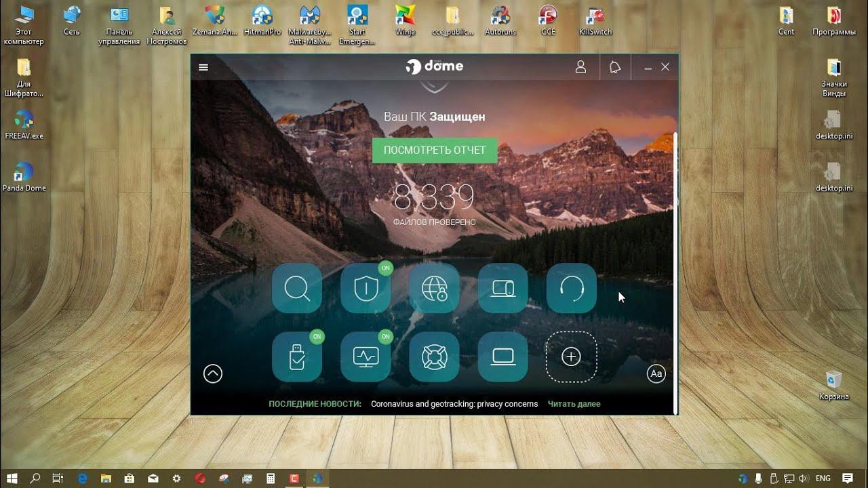Select the Для Шифрато... desktop folder
Viewport: 868px width, 488px height.
24,77
